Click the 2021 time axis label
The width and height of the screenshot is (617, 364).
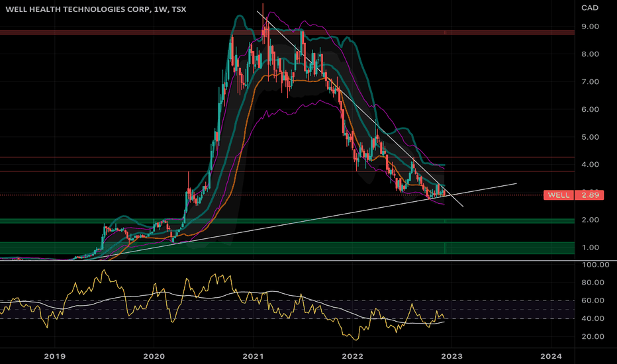(253, 357)
